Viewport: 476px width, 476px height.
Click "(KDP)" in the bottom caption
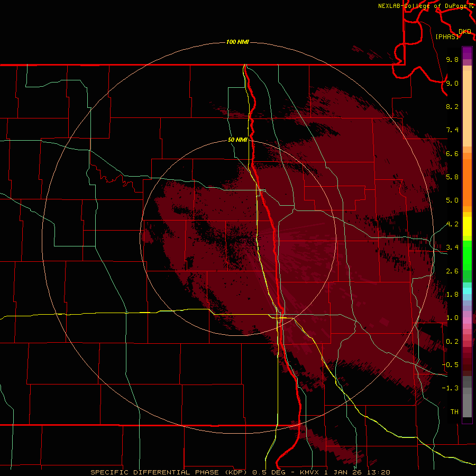point(235,472)
